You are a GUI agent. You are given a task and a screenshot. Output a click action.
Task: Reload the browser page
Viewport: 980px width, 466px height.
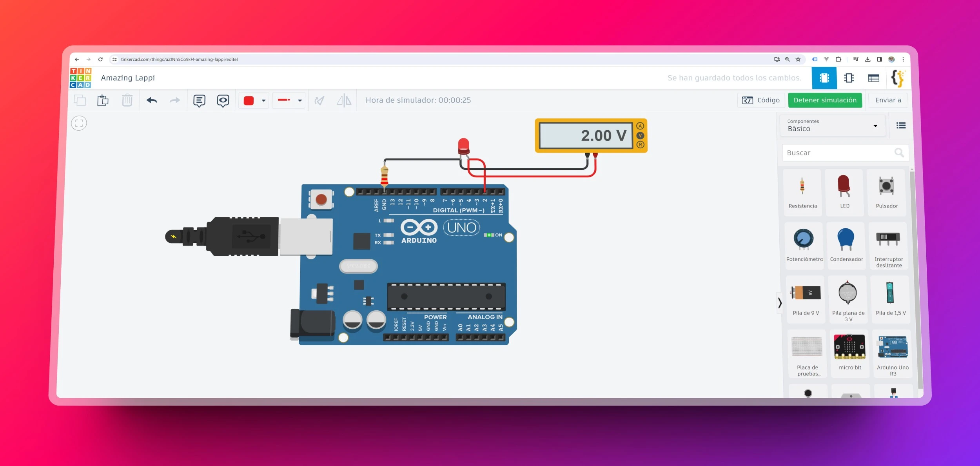click(x=100, y=59)
